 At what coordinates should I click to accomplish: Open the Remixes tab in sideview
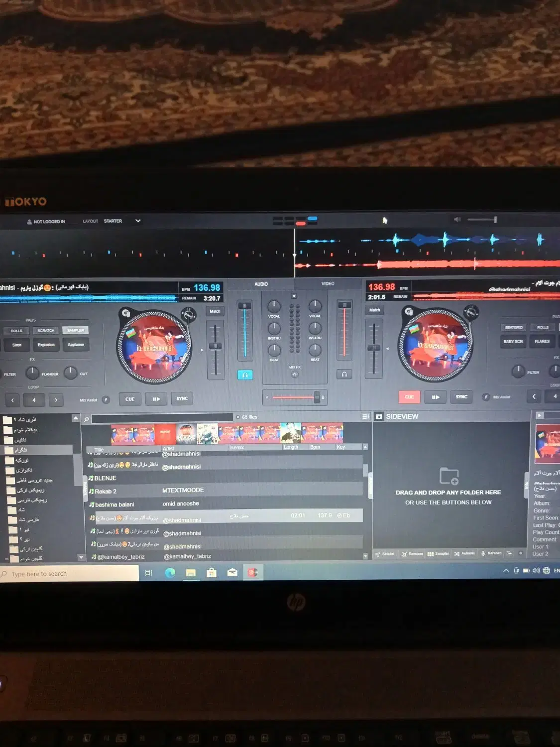[x=413, y=554]
